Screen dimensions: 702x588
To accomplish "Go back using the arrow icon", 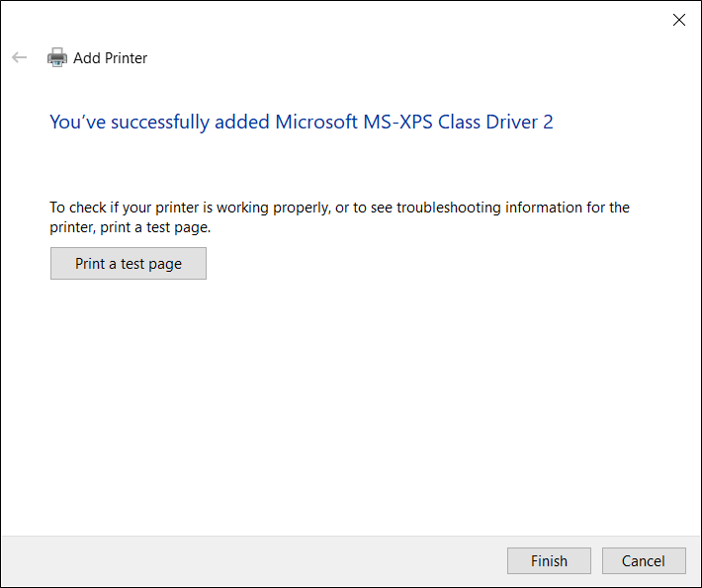I will pyautogui.click(x=19, y=57).
